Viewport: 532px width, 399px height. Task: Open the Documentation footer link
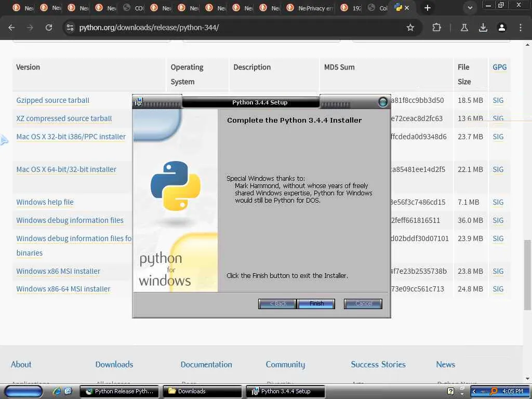[x=206, y=364]
